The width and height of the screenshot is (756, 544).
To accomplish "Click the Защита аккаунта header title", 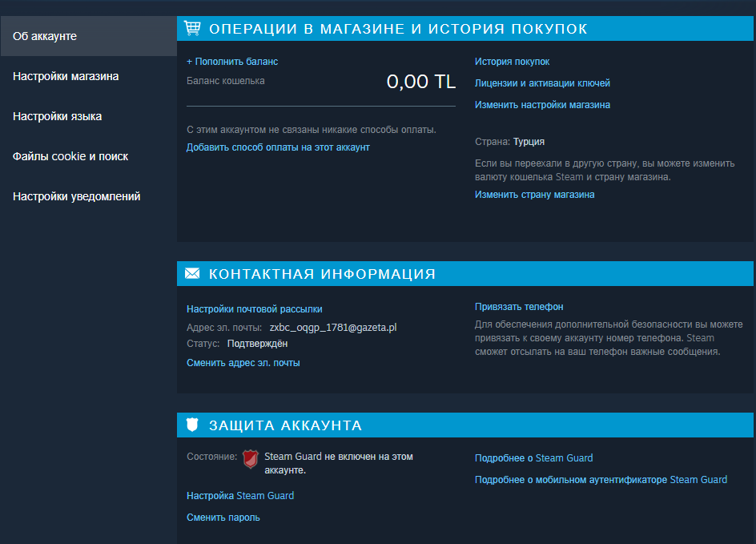I will point(285,425).
